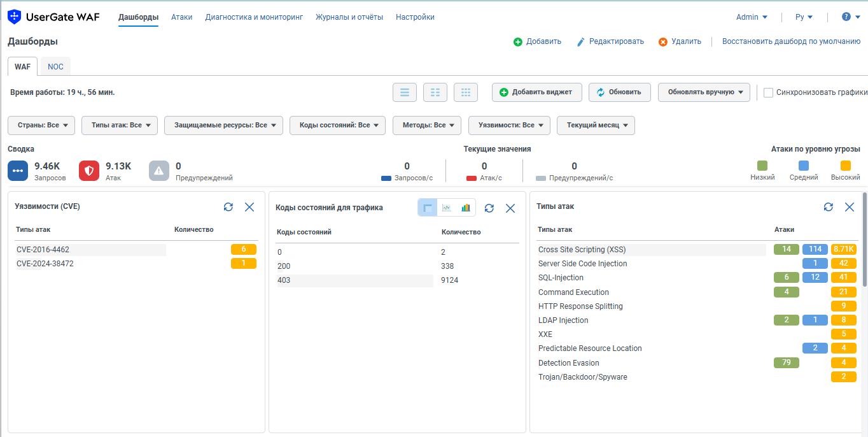Show status codes as line graph
The height and width of the screenshot is (437, 868).
[447, 208]
